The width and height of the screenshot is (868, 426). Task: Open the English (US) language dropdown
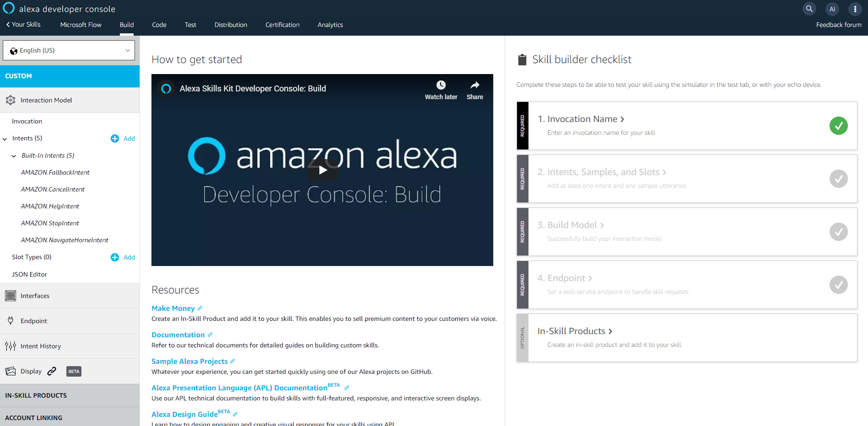(x=69, y=50)
